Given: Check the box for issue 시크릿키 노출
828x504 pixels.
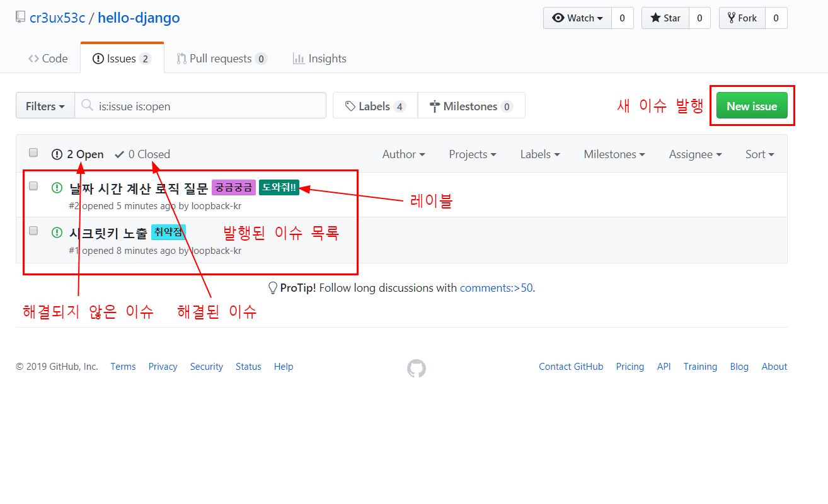Looking at the screenshot, I should [33, 231].
